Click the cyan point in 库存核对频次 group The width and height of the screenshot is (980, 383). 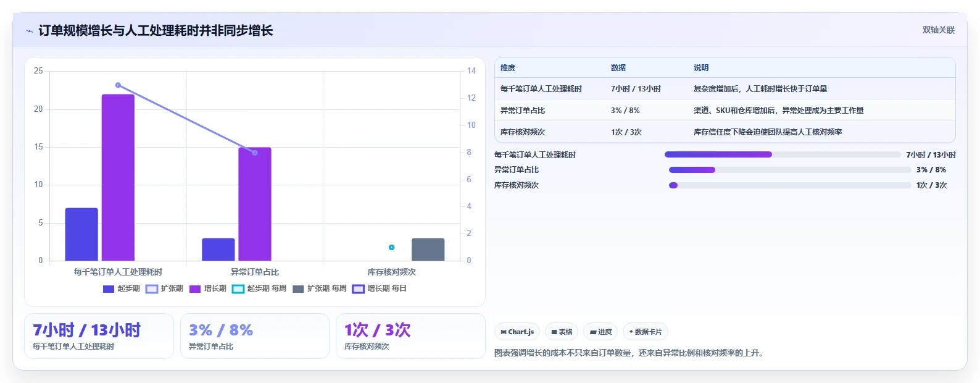(x=391, y=247)
